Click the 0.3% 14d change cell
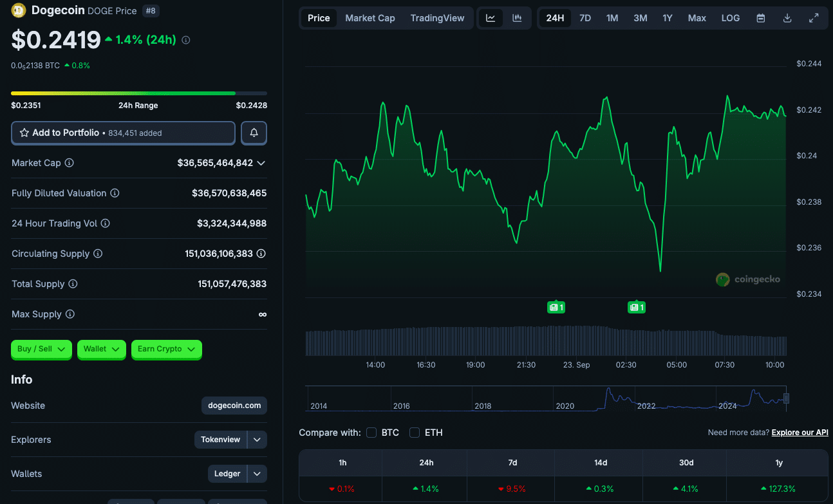833x504 pixels. tap(599, 489)
